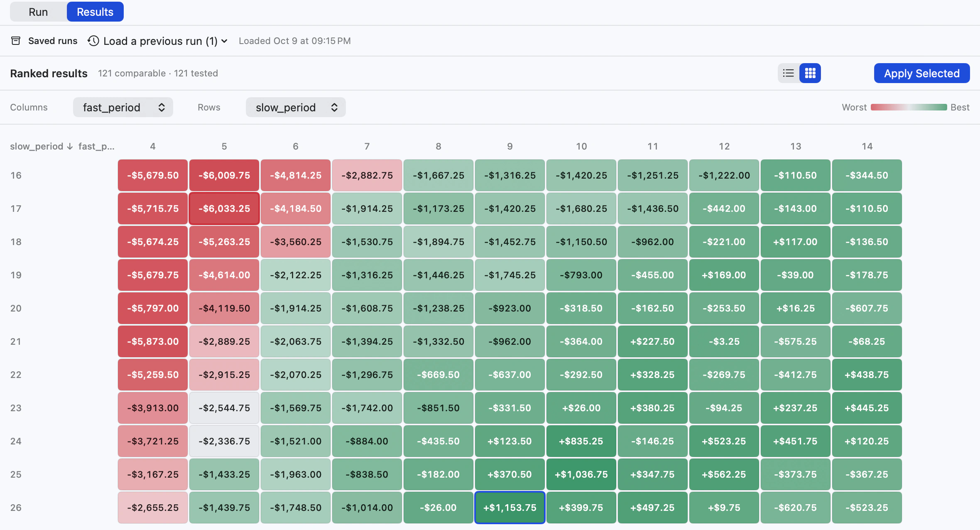Open the Columns fast_period dropdown
This screenshot has height=530, width=980.
123,107
